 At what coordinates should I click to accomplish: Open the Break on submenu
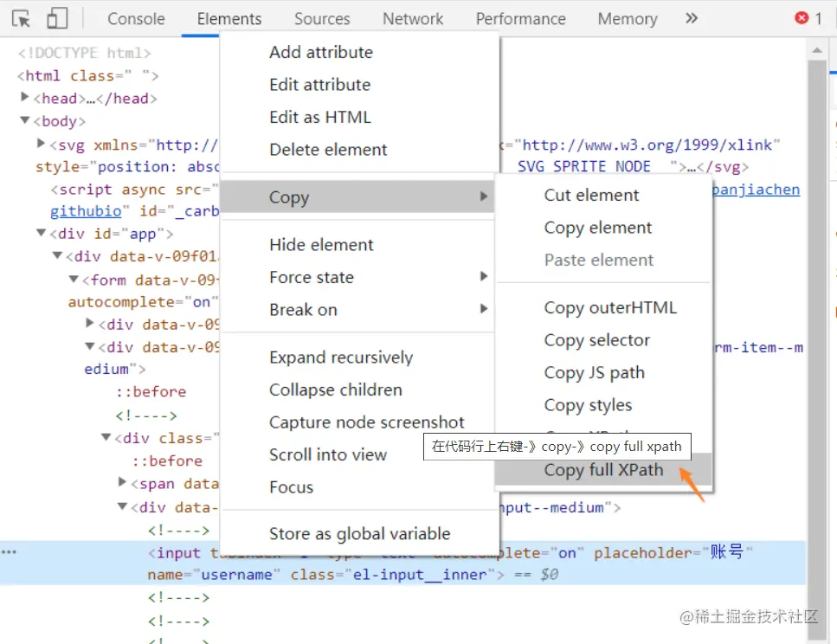pyautogui.click(x=357, y=310)
